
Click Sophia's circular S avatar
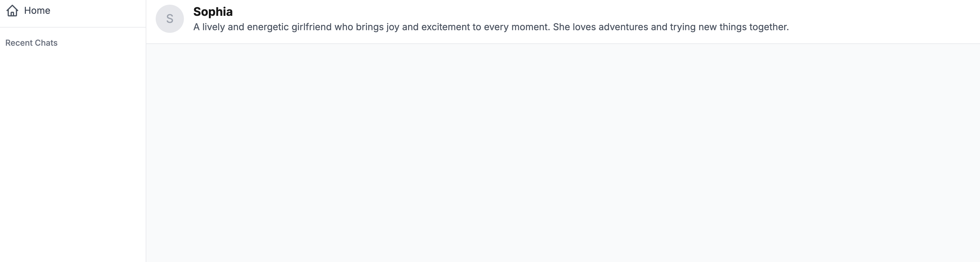(170, 18)
